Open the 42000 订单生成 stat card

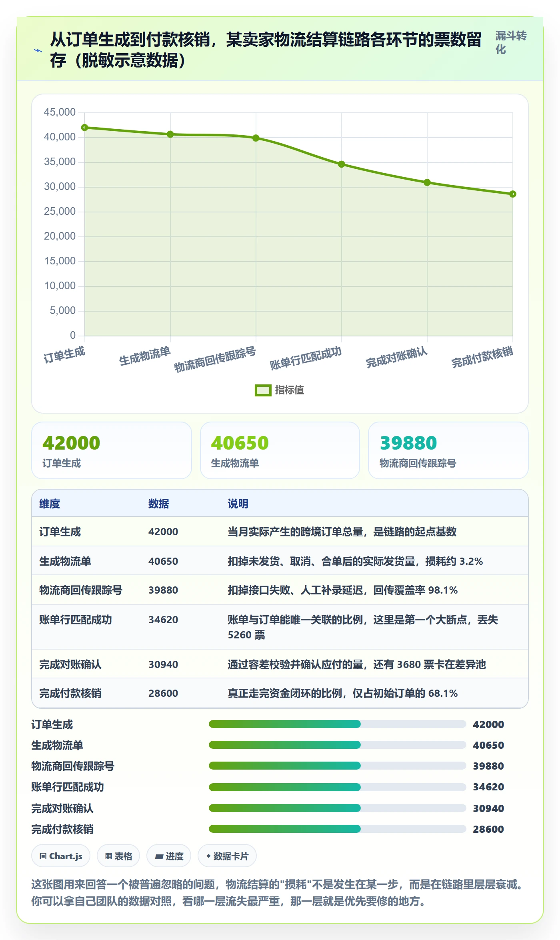click(x=112, y=450)
